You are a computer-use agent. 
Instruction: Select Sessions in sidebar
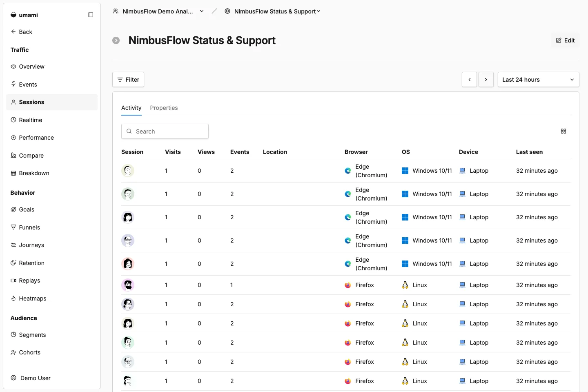coord(52,102)
